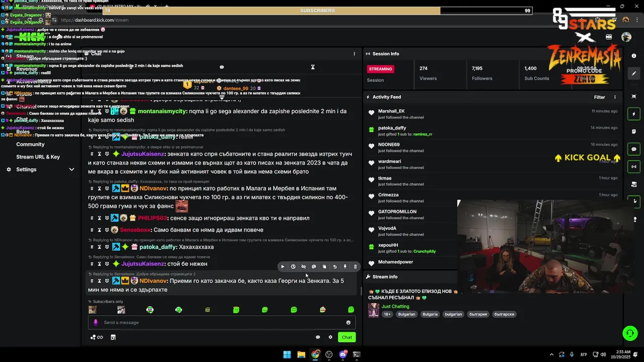Viewport: 644px width, 362px height.
Task: Click the 7,195 Followers stat
Action: tap(482, 73)
